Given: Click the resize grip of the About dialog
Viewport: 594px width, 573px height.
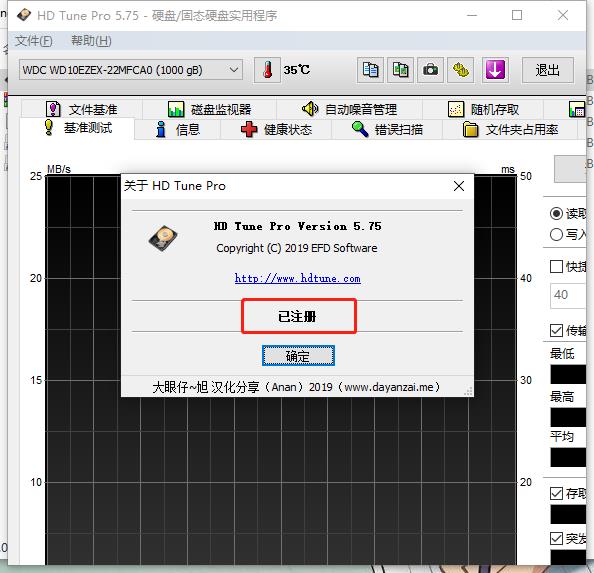Looking at the screenshot, I should tap(469, 392).
